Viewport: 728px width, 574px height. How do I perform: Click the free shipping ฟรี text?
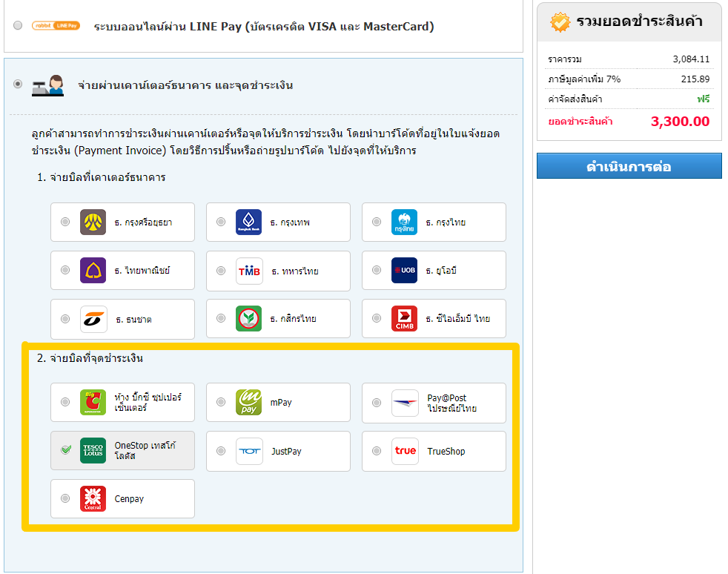click(x=704, y=99)
